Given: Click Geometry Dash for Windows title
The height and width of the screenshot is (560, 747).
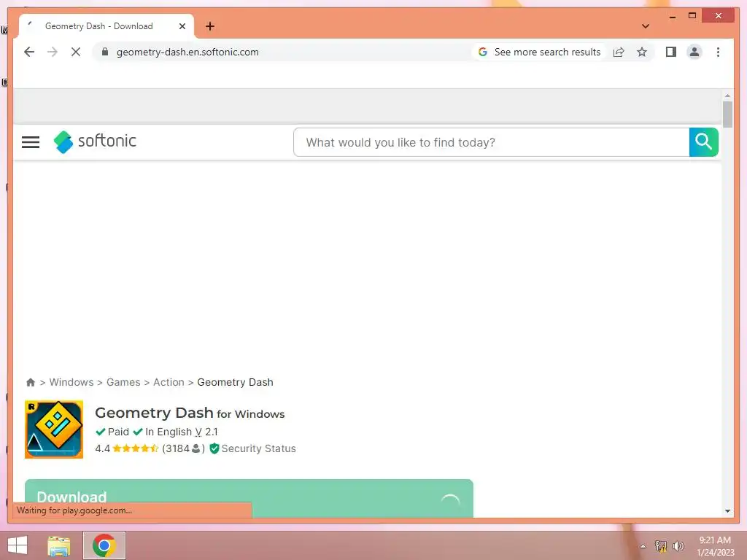Looking at the screenshot, I should pyautogui.click(x=190, y=413).
